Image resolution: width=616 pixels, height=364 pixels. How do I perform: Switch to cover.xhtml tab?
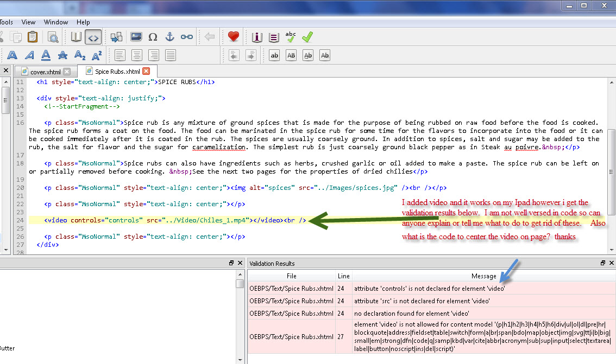[x=45, y=72]
